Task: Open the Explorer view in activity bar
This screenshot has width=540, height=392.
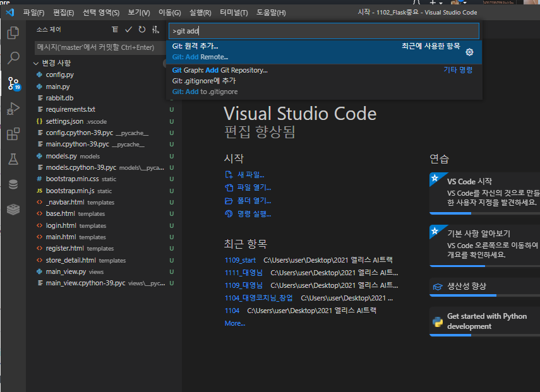Action: click(x=13, y=33)
